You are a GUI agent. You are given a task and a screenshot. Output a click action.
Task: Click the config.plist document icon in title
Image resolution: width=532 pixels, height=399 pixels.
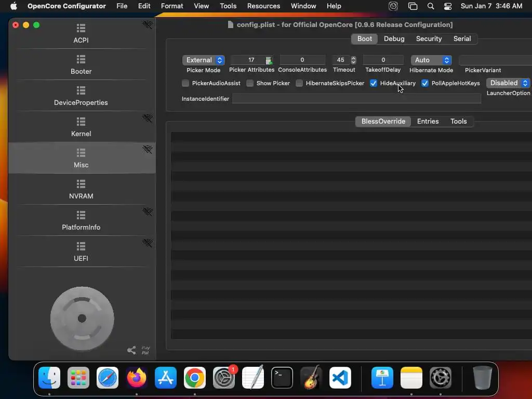[230, 24]
